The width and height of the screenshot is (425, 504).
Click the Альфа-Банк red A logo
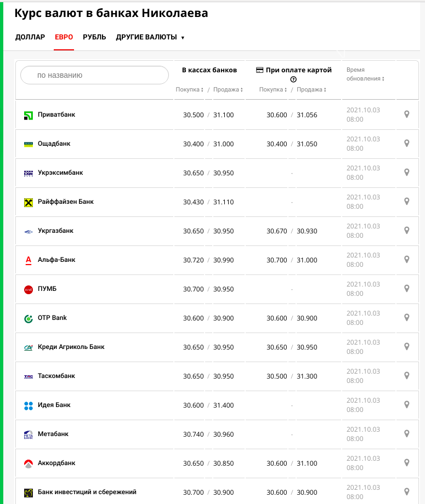pos(29,260)
